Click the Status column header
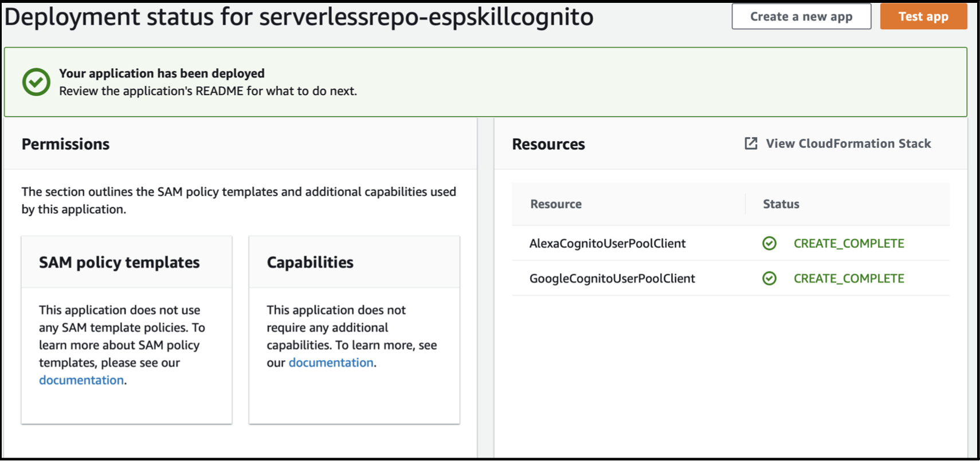 pos(781,204)
